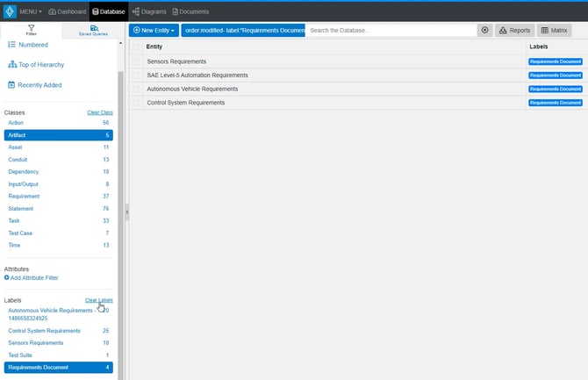Viewport: 588px width, 380px height.
Task: Collapse the sidebar with the splitter handle
Action: pos(125,212)
